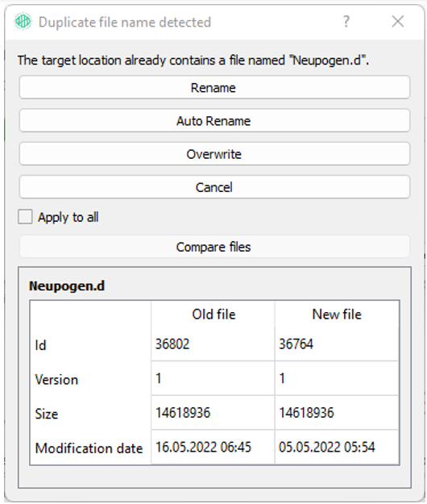The width and height of the screenshot is (427, 504).
Task: Collapse the Compare files section
Action: pos(214,247)
